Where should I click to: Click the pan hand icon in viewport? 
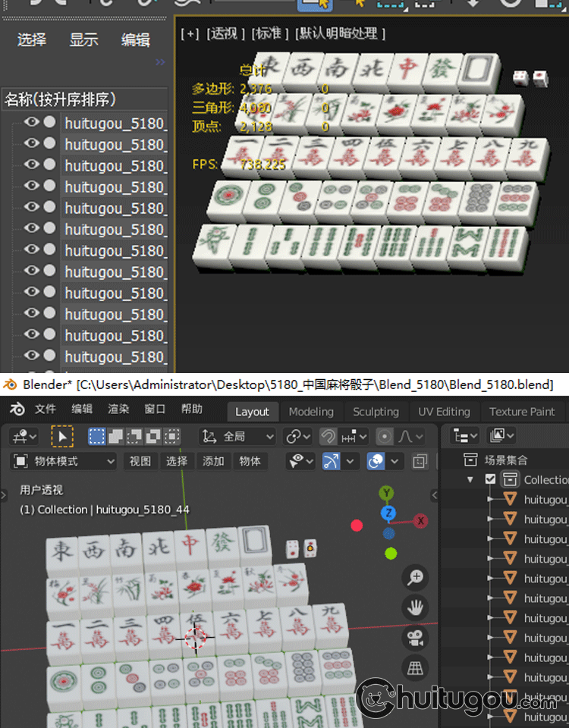(x=415, y=607)
